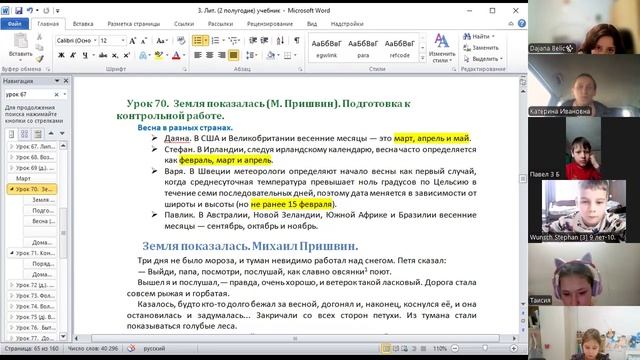This screenshot has height=360, width=640.
Task: Toggle italic (К) formatting
Action: click(73, 55)
